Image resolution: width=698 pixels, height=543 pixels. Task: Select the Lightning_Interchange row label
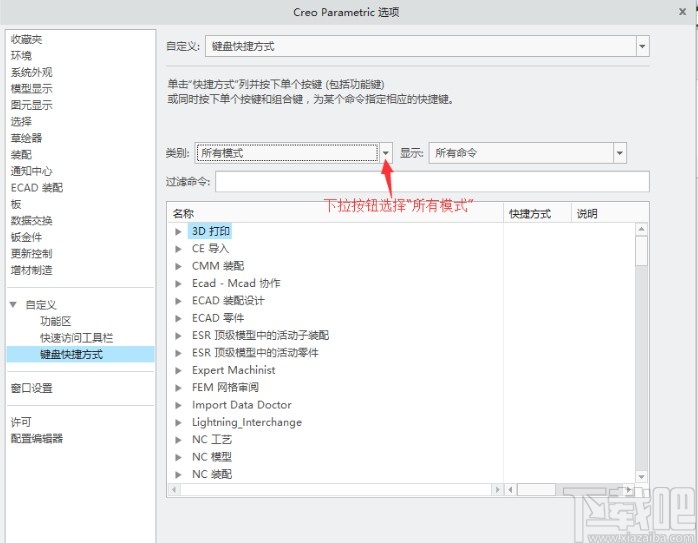pyautogui.click(x=247, y=422)
